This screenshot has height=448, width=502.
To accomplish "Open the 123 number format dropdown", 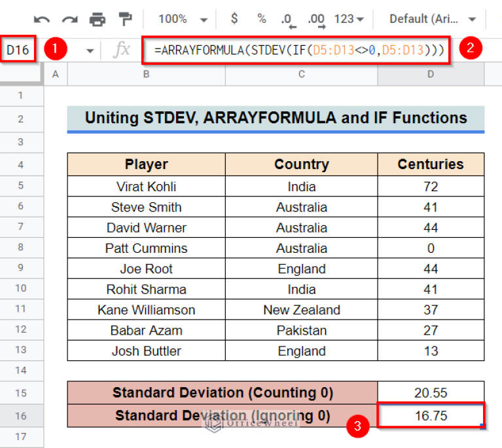I will pyautogui.click(x=351, y=19).
